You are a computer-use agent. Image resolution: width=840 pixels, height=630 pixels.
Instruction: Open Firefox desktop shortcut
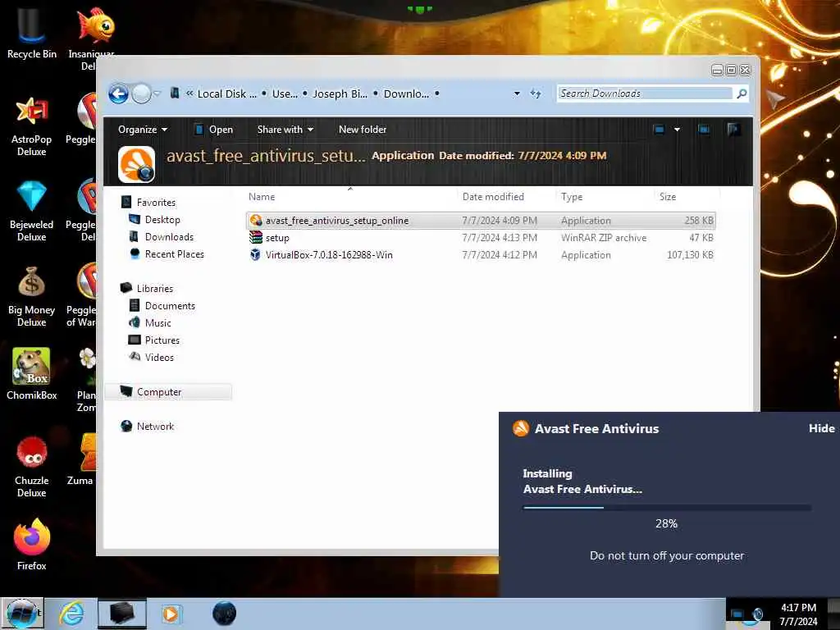click(31, 545)
